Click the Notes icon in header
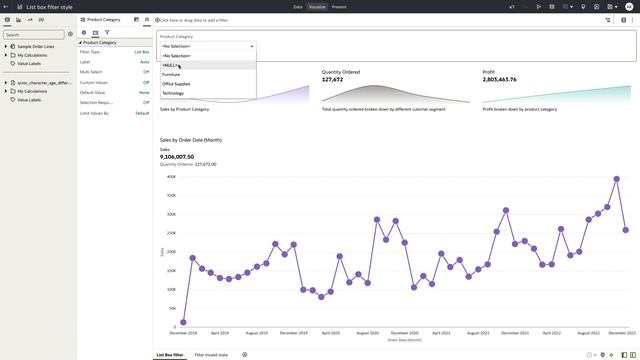 [x=596, y=7]
